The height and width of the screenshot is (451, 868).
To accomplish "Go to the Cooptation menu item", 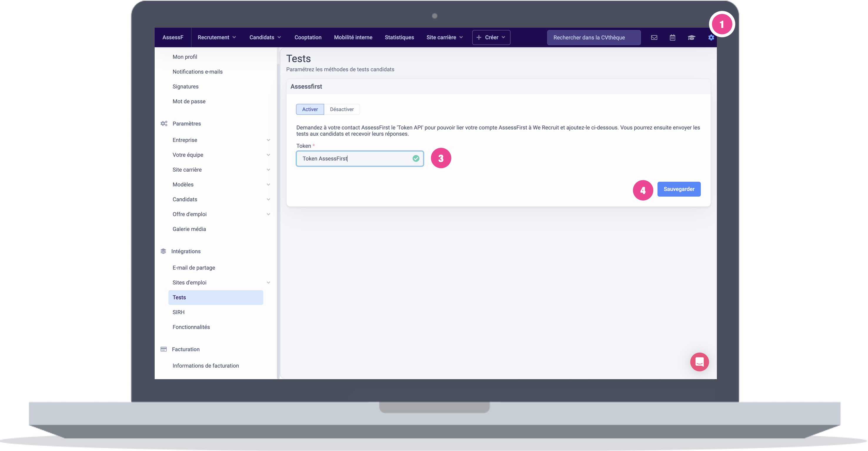I will (308, 37).
